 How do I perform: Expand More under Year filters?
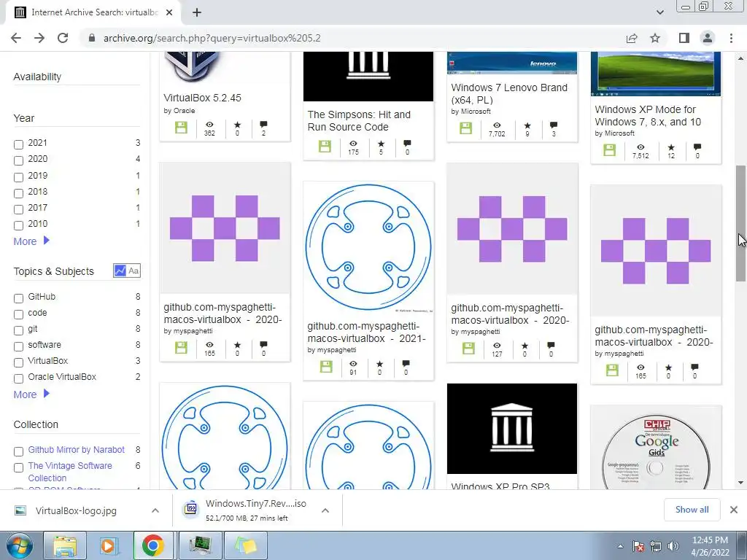pyautogui.click(x=31, y=241)
